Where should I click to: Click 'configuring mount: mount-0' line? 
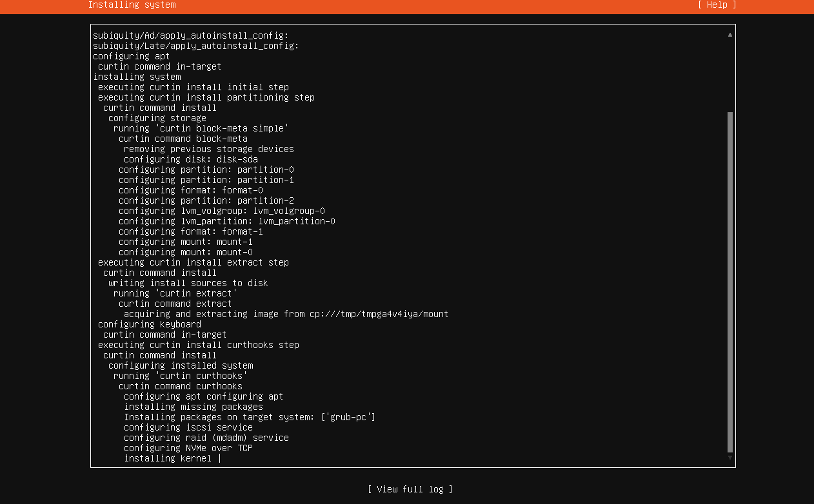coord(186,252)
